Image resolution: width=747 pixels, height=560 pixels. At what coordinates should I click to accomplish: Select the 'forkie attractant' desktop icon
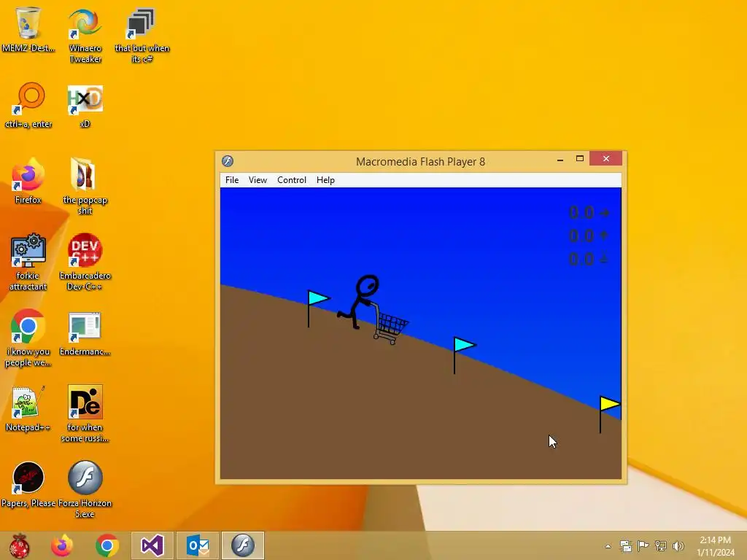(28, 262)
